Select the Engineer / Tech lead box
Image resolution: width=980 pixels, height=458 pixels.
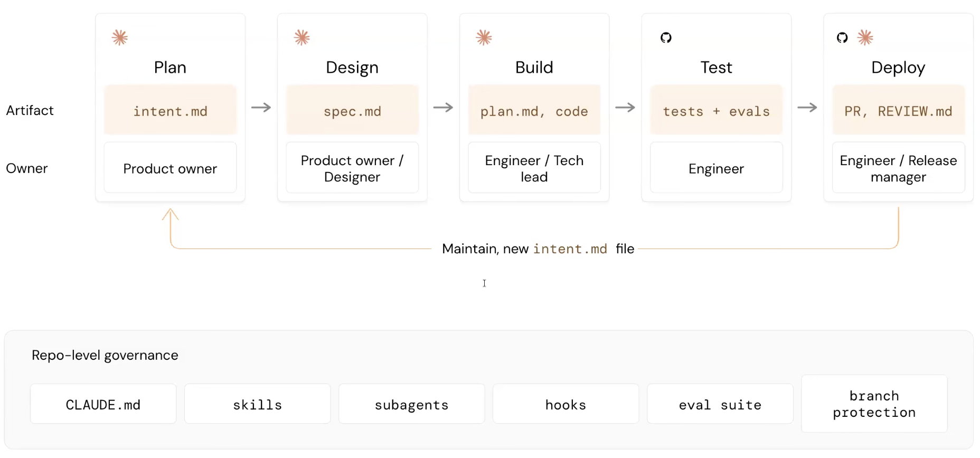point(534,167)
